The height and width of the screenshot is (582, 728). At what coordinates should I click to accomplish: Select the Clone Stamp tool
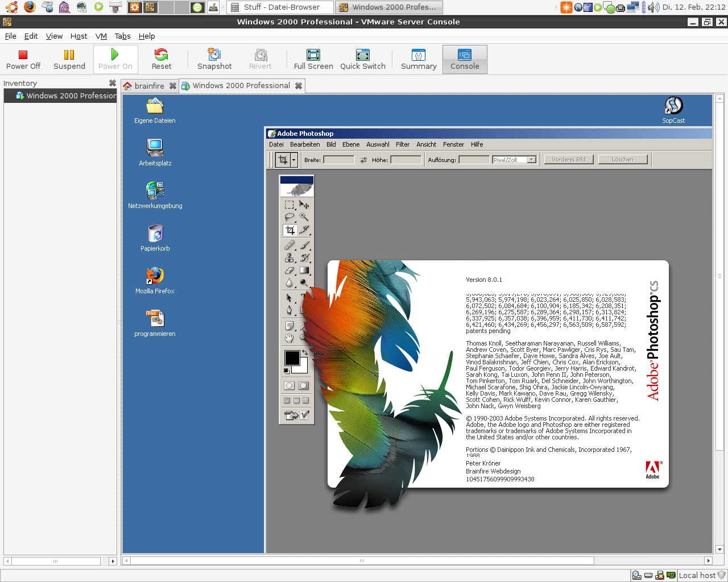pos(289,258)
